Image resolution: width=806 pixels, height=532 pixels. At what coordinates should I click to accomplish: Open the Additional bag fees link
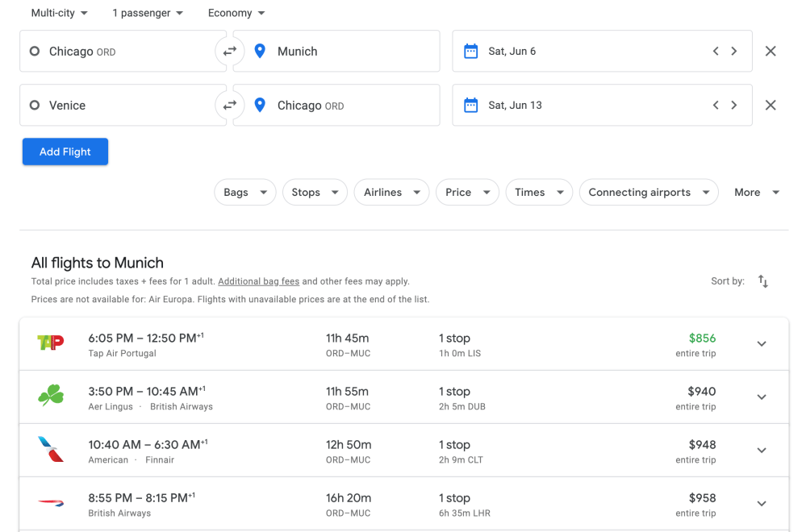(258, 282)
